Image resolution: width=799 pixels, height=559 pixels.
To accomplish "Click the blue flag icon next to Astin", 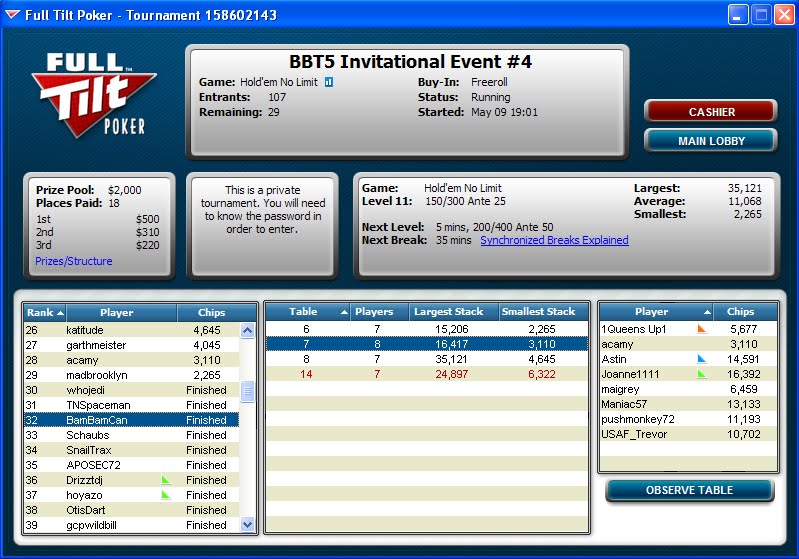I will pos(702,359).
